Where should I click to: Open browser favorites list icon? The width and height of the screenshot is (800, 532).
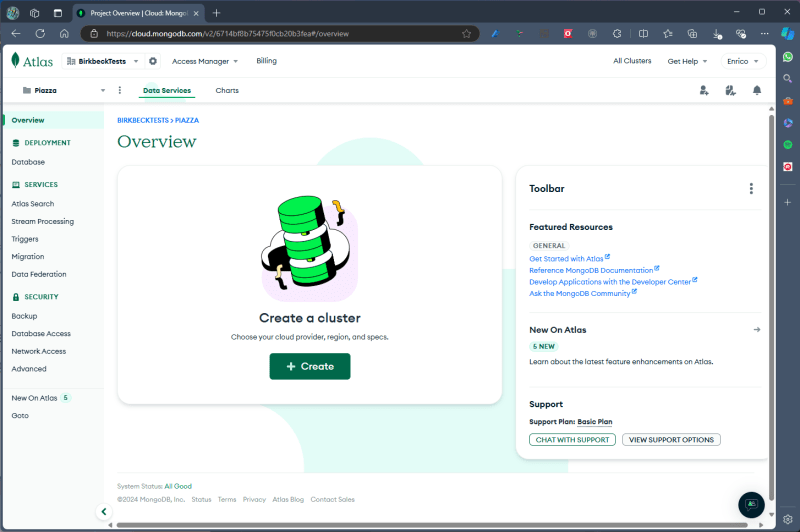pyautogui.click(x=668, y=34)
